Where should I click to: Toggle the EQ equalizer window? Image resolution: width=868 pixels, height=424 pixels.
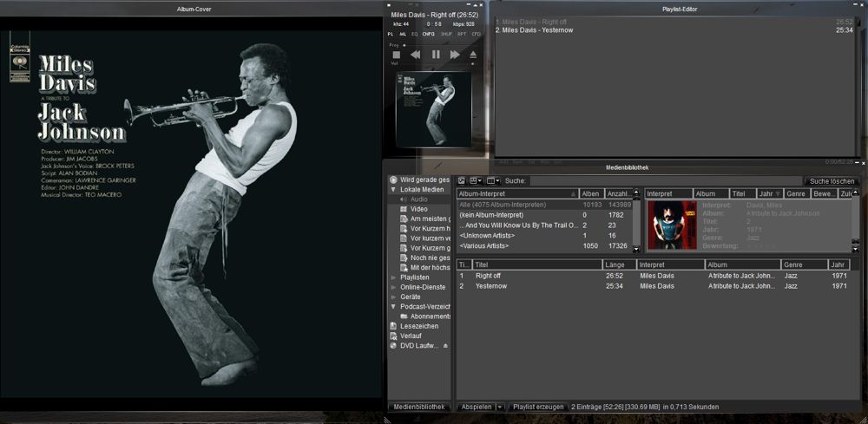414,34
